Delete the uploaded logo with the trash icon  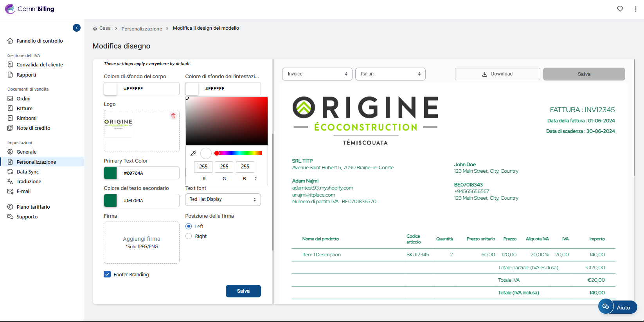tap(173, 116)
